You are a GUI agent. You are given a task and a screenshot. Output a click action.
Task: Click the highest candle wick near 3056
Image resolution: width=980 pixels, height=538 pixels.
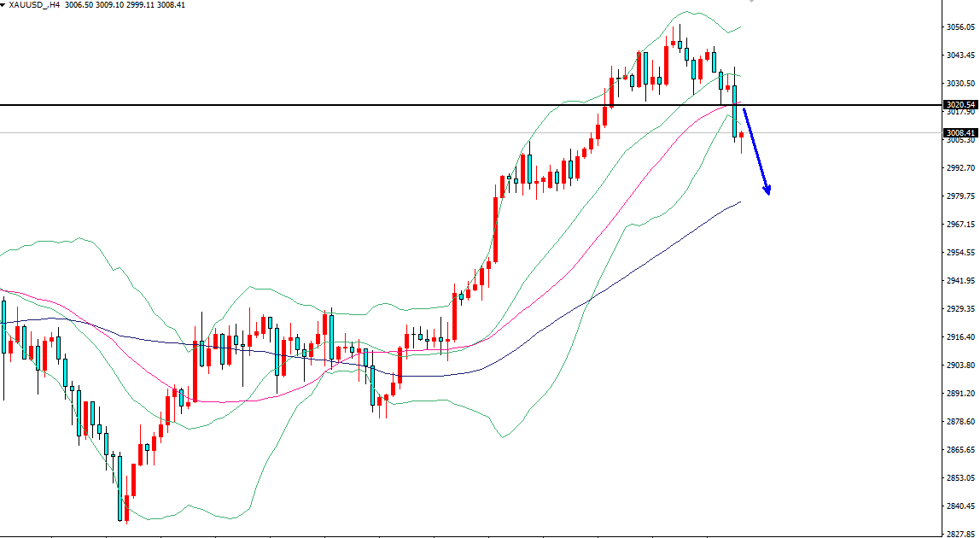[680, 30]
